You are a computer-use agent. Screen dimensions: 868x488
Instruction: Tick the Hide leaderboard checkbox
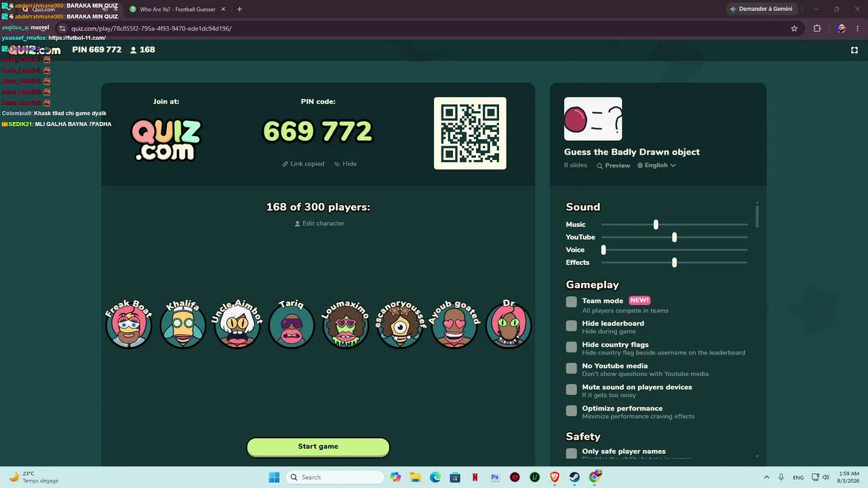[572, 326]
